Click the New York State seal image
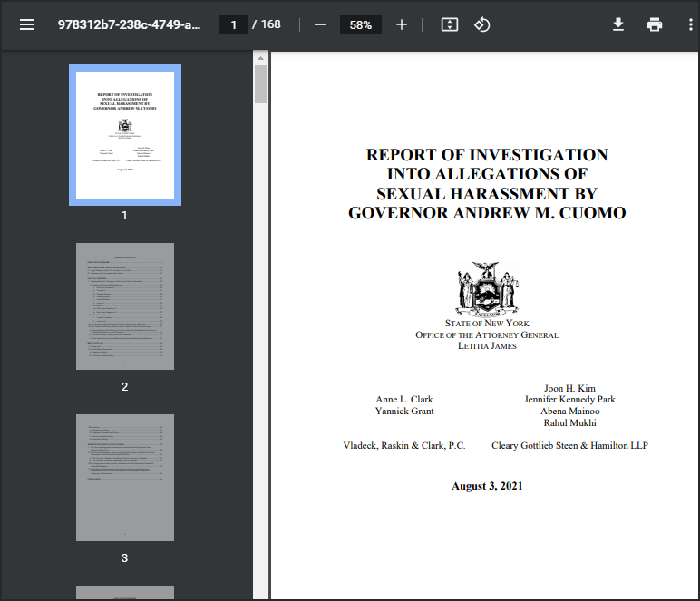The width and height of the screenshot is (700, 601). [488, 288]
